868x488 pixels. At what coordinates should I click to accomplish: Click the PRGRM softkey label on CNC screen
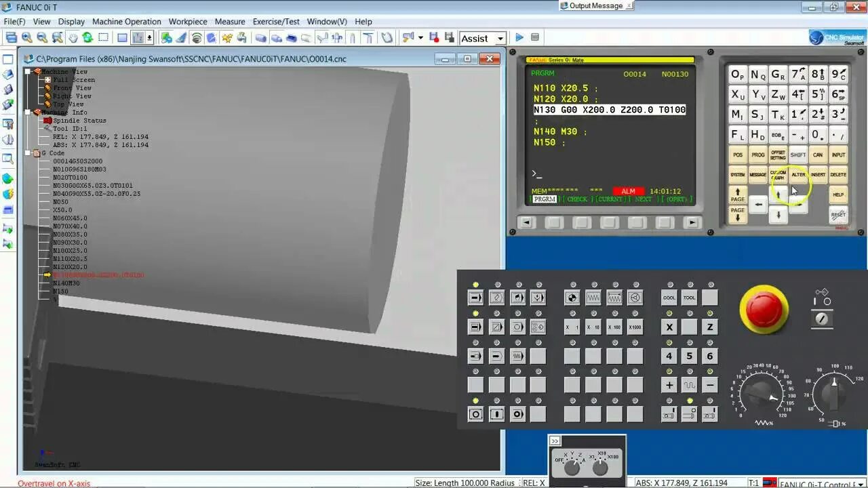click(545, 199)
